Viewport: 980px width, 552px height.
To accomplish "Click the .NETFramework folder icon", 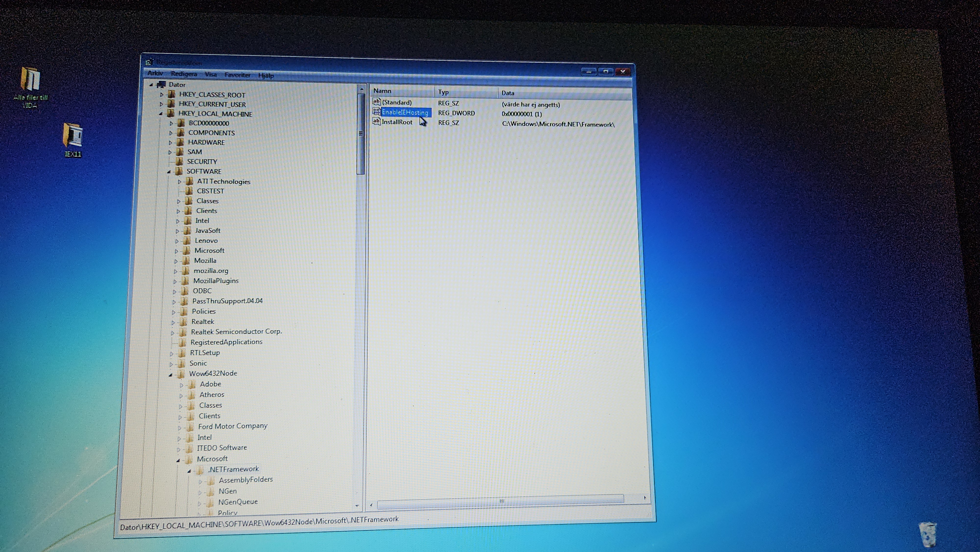I will click(200, 470).
